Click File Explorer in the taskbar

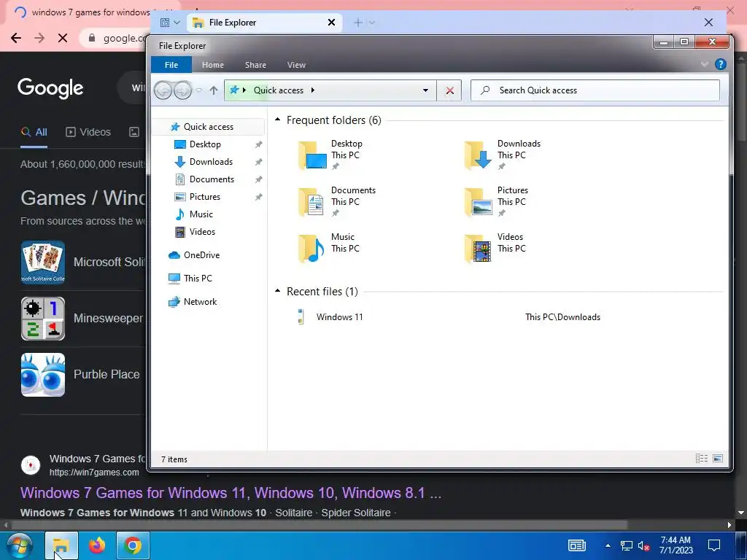(x=61, y=545)
